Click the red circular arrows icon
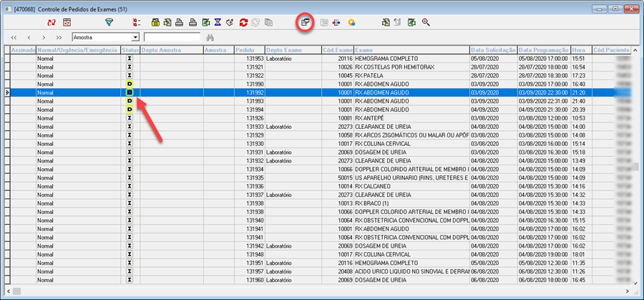 [243, 23]
